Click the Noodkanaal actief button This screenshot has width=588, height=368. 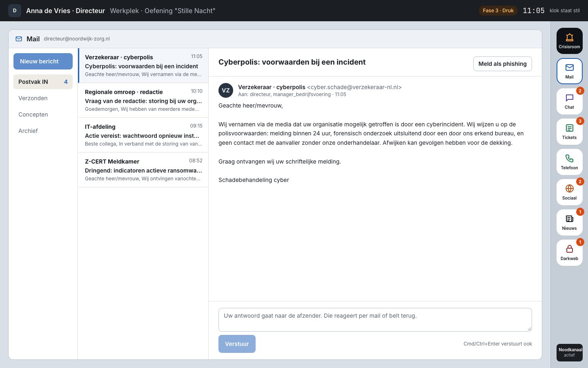pos(569,352)
